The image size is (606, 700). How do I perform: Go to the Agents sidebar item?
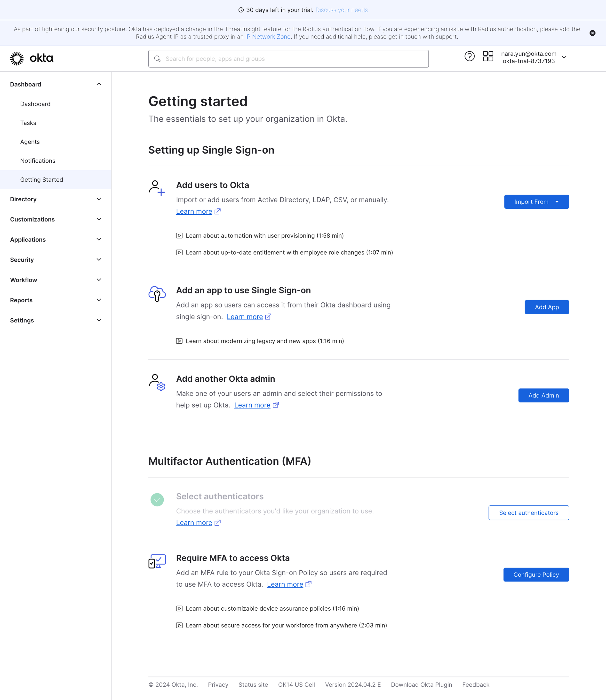[x=30, y=142]
